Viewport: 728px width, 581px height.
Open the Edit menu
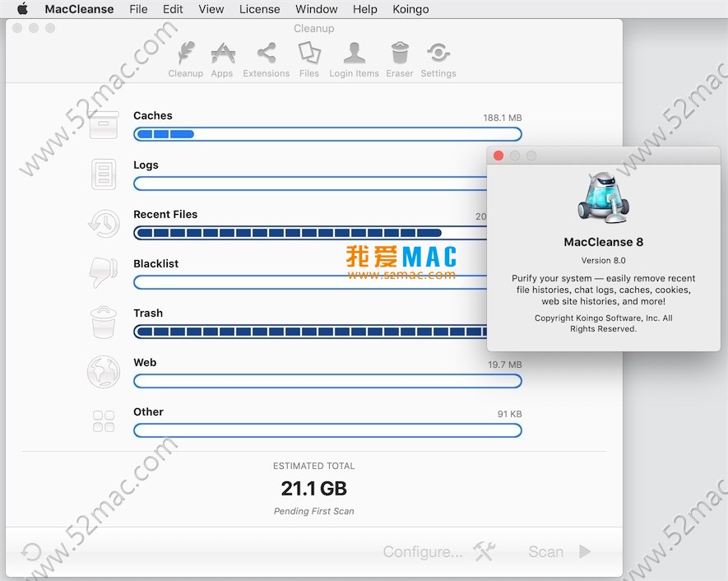tap(173, 9)
